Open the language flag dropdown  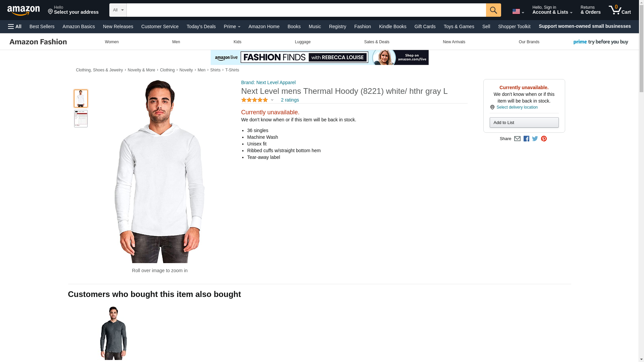[x=518, y=11]
